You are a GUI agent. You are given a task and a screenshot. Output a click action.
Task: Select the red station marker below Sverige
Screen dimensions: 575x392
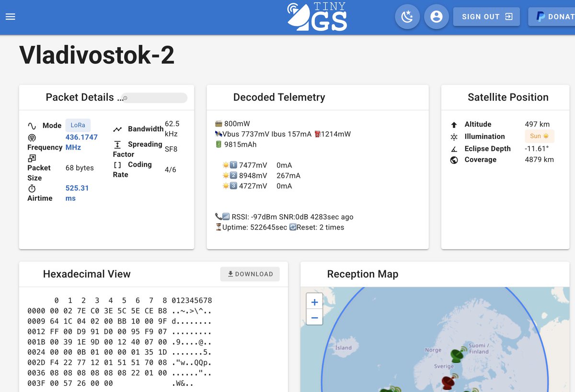click(449, 382)
